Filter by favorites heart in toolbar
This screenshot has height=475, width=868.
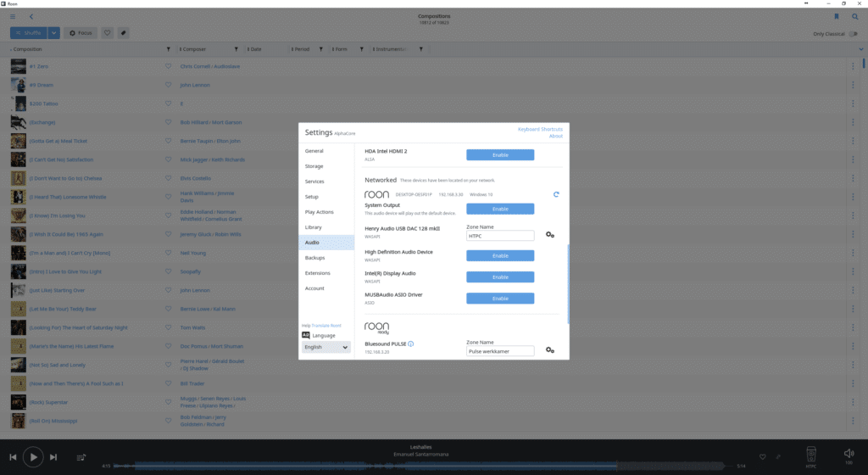click(x=108, y=33)
